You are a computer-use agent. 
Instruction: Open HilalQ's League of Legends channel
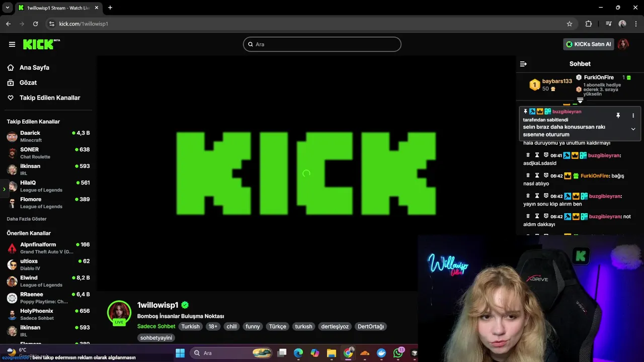click(48, 186)
